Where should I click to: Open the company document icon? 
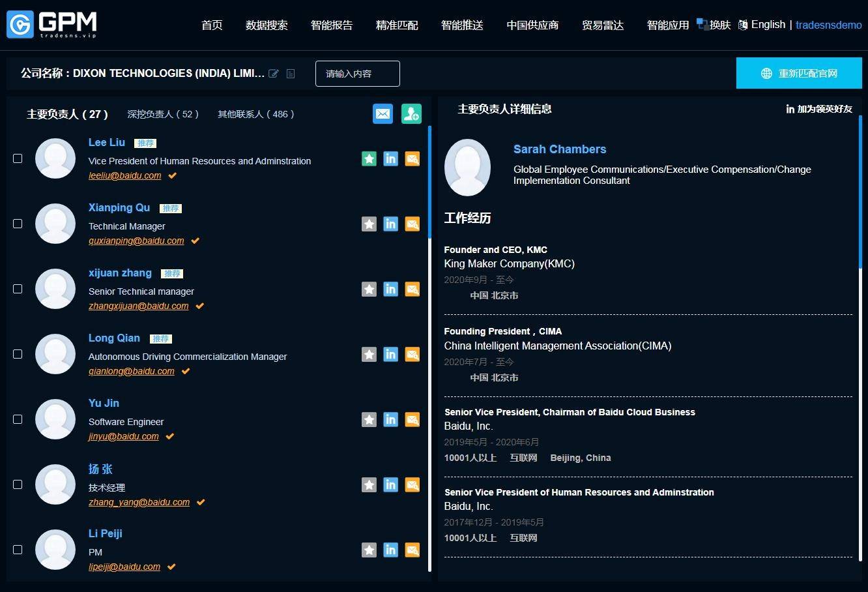pos(291,74)
